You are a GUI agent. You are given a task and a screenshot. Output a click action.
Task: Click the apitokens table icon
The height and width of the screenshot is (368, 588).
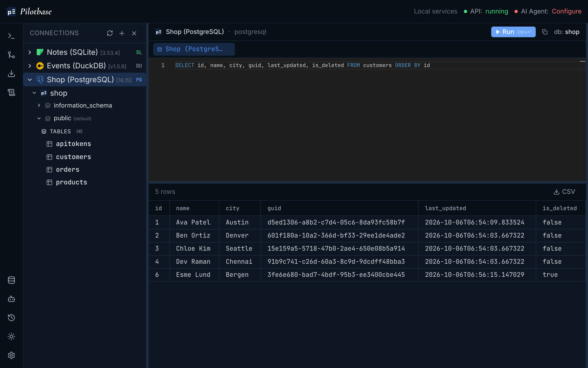(49, 144)
